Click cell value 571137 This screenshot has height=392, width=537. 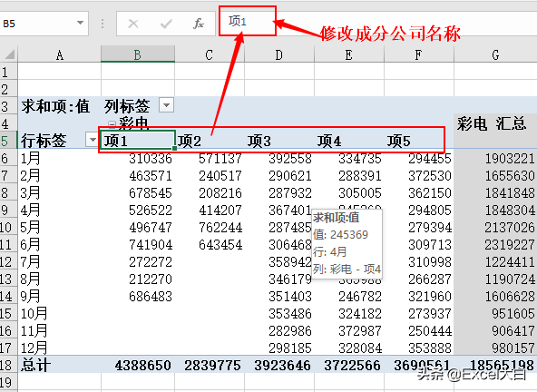[220, 159]
